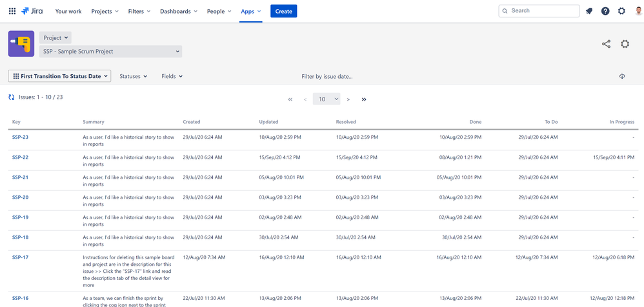Open First Transition To Status Date dropdown
Viewport: 644px width, 307px height.
click(59, 76)
